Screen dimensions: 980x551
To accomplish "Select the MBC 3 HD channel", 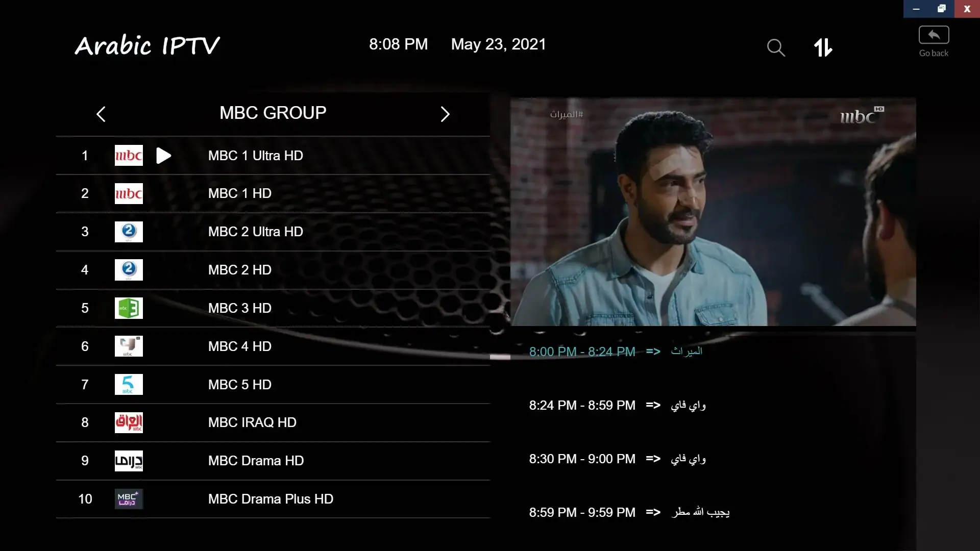I will point(239,308).
